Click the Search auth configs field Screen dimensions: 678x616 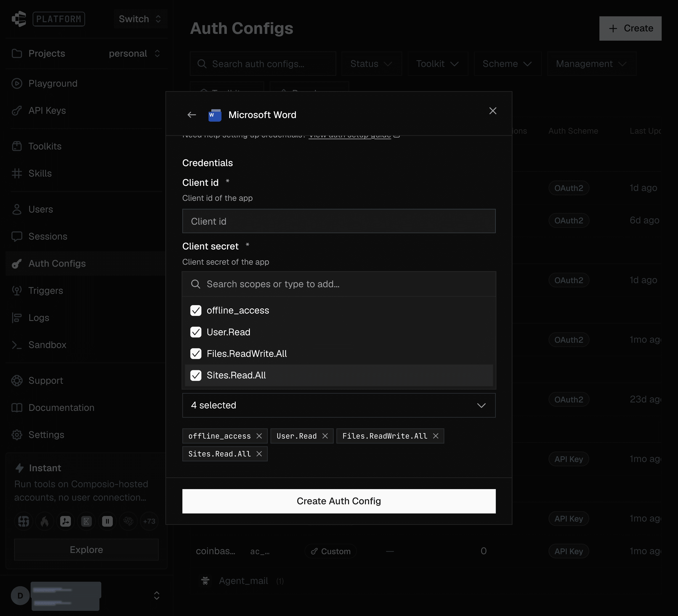(x=263, y=64)
